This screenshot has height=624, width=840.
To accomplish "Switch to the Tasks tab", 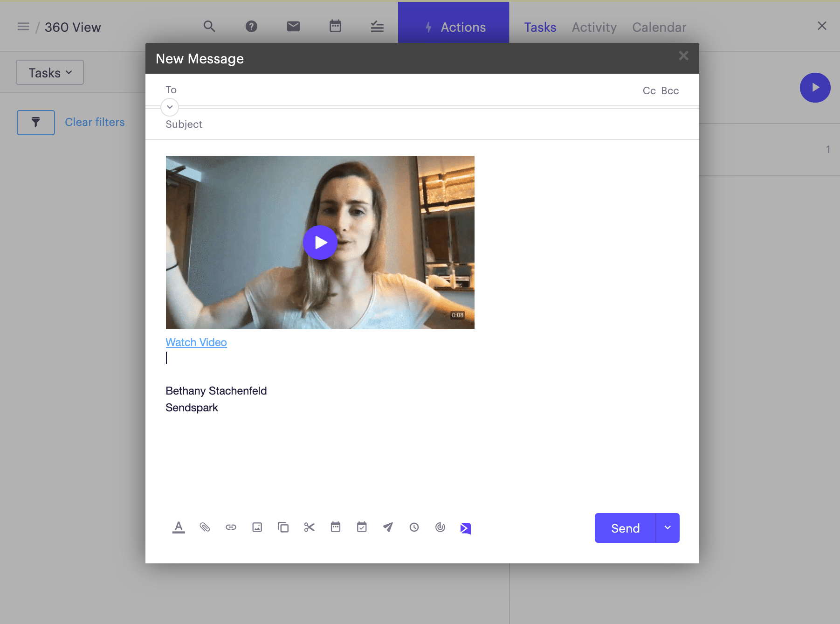I will pyautogui.click(x=540, y=28).
